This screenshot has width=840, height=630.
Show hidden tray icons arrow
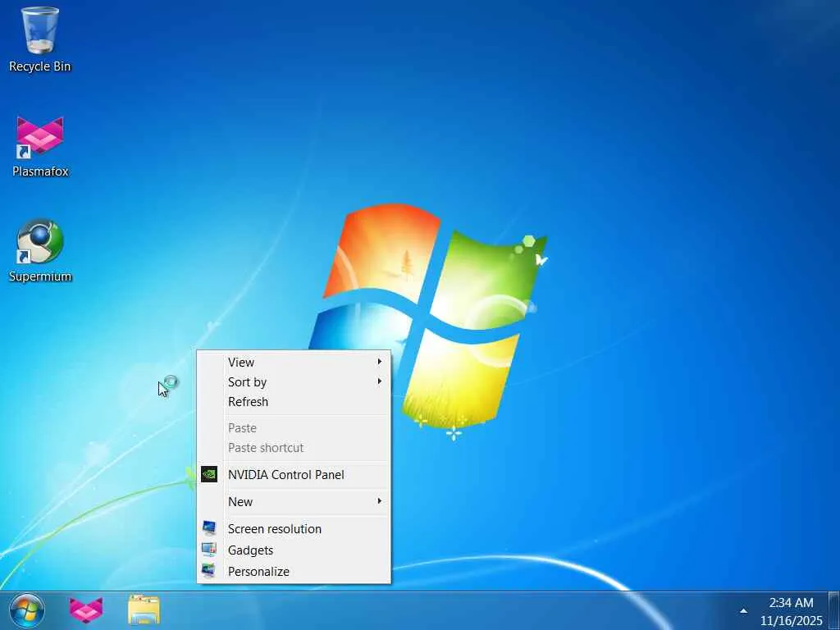[x=743, y=610]
